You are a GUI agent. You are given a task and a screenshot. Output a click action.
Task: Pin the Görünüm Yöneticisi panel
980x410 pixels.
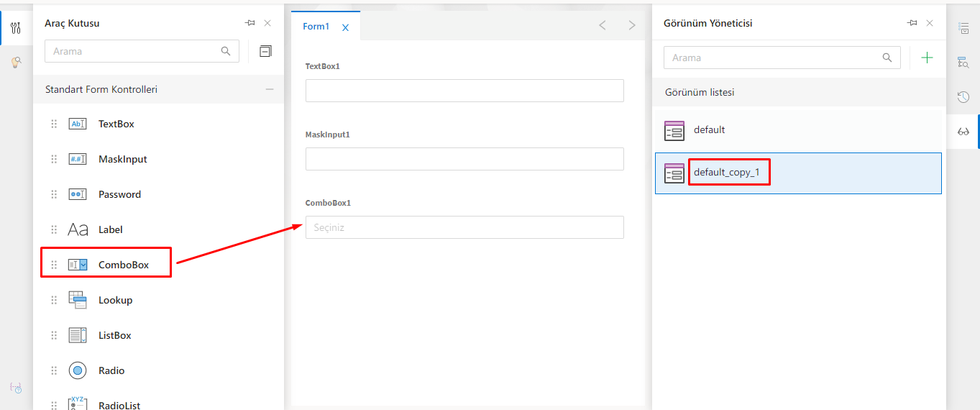pyautogui.click(x=912, y=23)
